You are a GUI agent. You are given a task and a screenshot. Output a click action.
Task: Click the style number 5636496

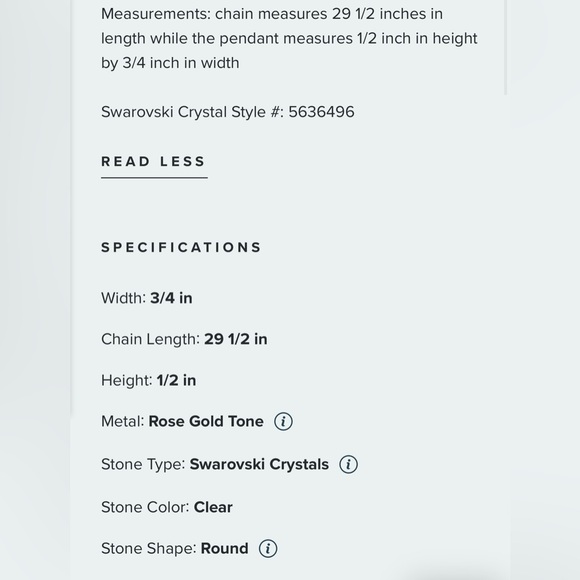[x=321, y=112]
